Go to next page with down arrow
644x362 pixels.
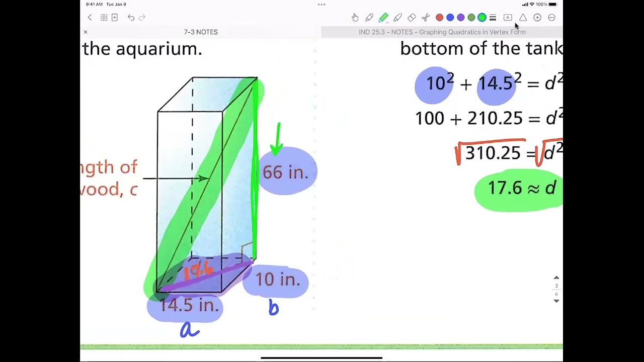(556, 301)
